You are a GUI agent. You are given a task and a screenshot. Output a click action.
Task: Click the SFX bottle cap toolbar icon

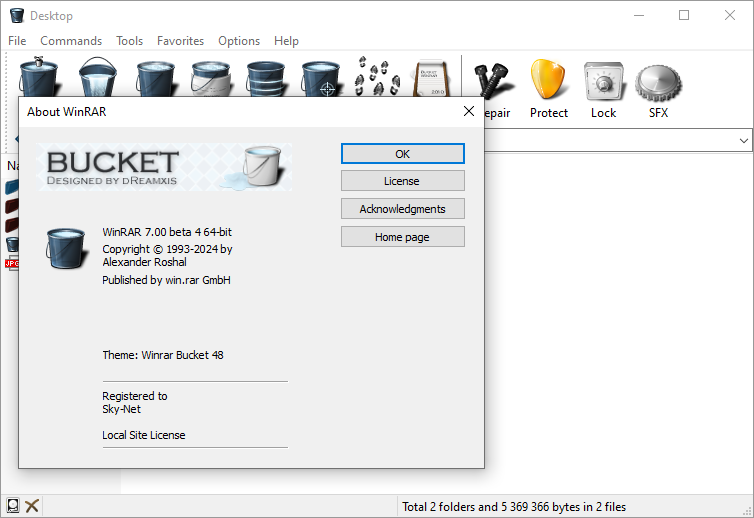tap(658, 84)
